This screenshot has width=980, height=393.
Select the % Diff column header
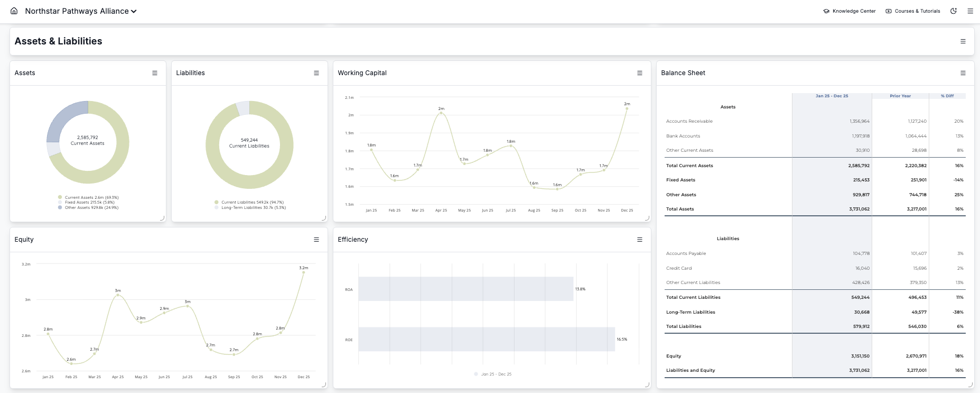point(947,96)
